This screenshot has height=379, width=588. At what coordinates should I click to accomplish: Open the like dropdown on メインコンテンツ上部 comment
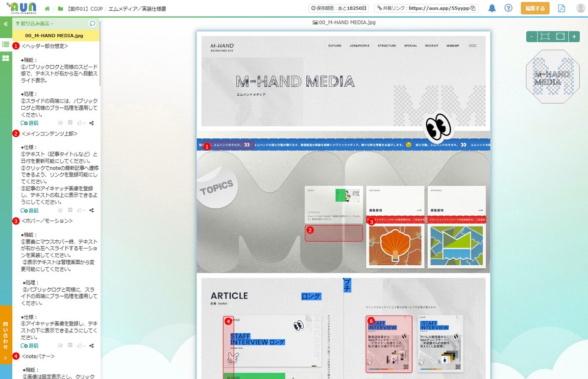(x=81, y=210)
